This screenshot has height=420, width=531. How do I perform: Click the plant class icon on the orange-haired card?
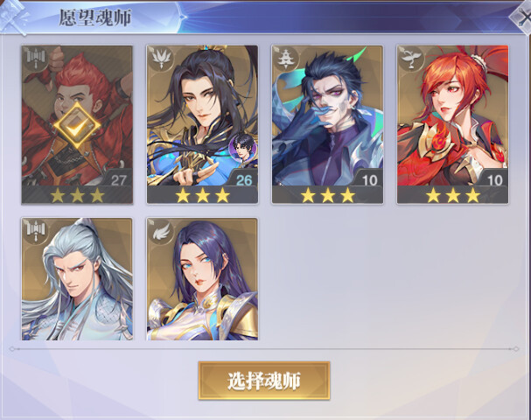pos(412,59)
